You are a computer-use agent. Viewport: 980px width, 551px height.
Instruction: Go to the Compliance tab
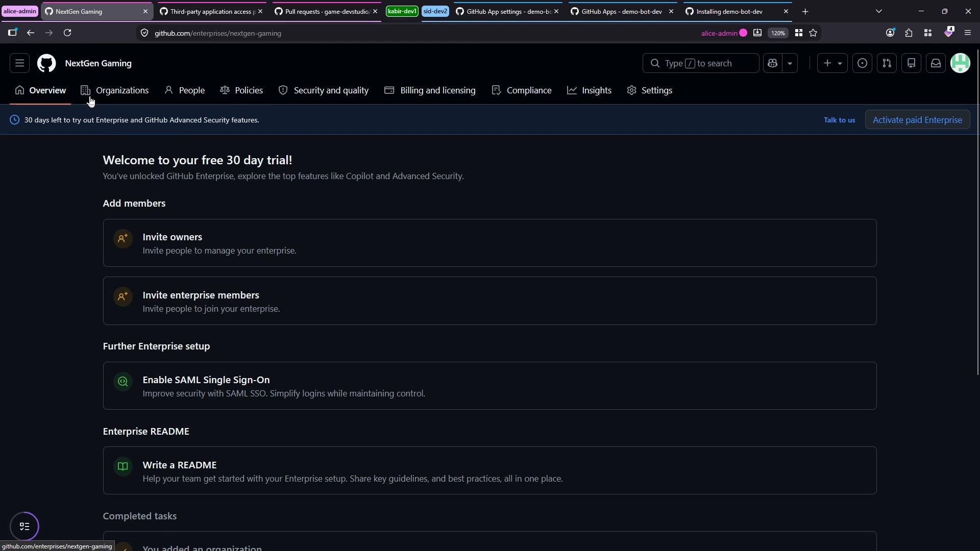point(522,90)
